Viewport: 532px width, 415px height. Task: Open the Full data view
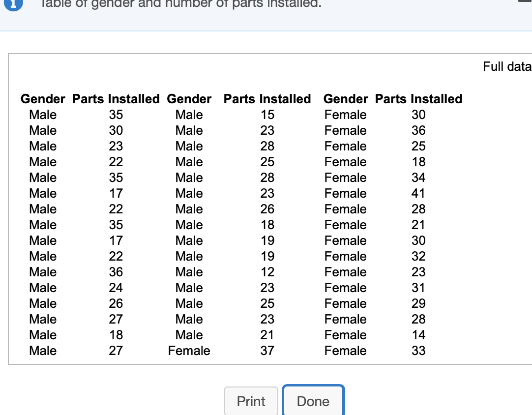click(507, 66)
